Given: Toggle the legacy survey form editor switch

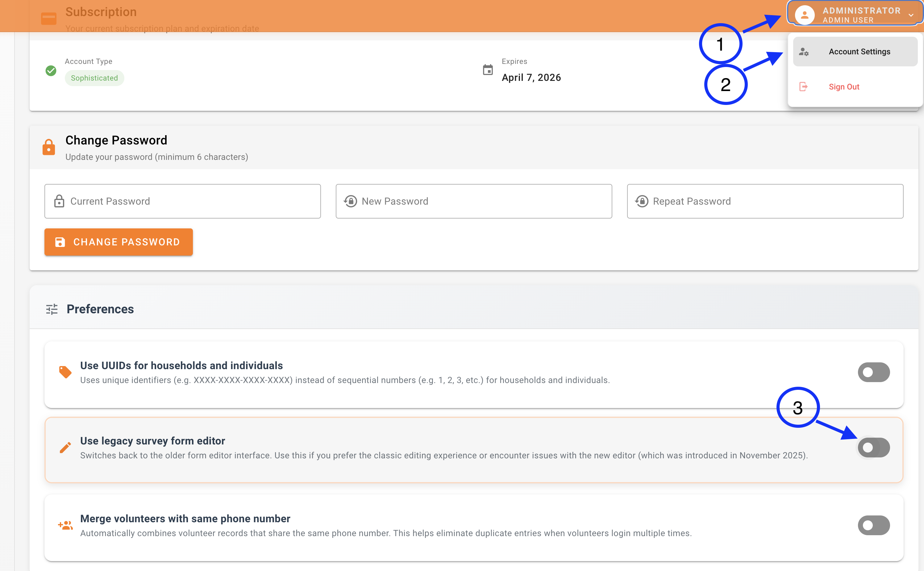Looking at the screenshot, I should [873, 448].
